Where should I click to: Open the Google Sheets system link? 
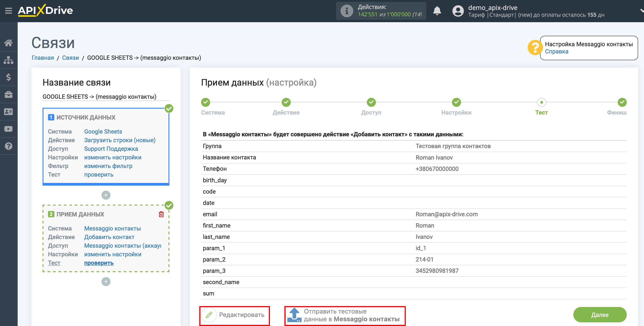(103, 132)
